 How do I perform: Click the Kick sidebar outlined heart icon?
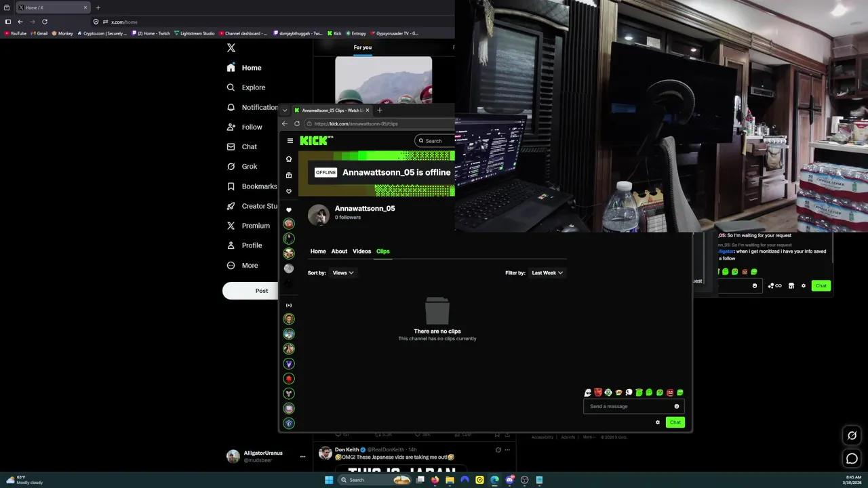pos(289,192)
